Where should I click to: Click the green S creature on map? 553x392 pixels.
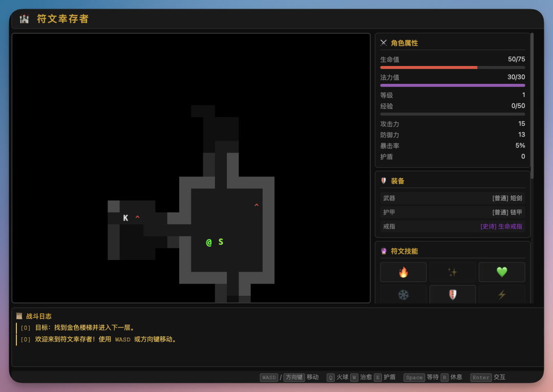pyautogui.click(x=221, y=242)
